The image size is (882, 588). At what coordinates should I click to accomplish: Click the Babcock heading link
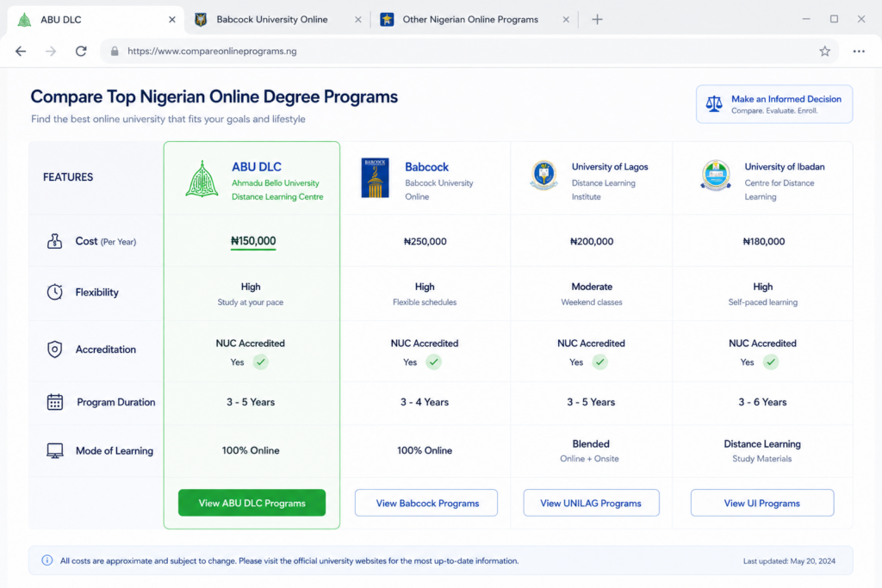point(427,167)
